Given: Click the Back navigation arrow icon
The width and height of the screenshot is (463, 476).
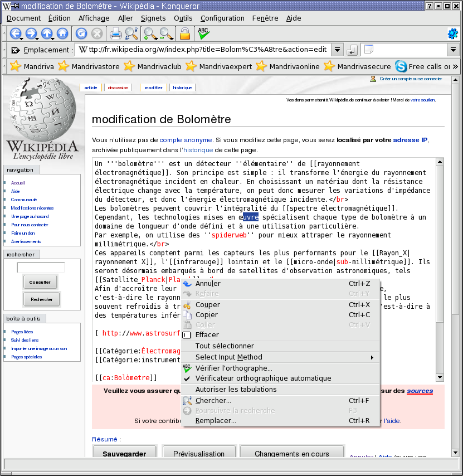Looking at the screenshot, I should [x=15, y=33].
